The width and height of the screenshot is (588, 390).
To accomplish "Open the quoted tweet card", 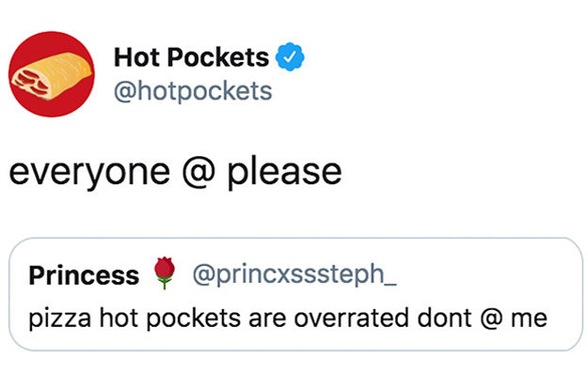I will (x=295, y=294).
